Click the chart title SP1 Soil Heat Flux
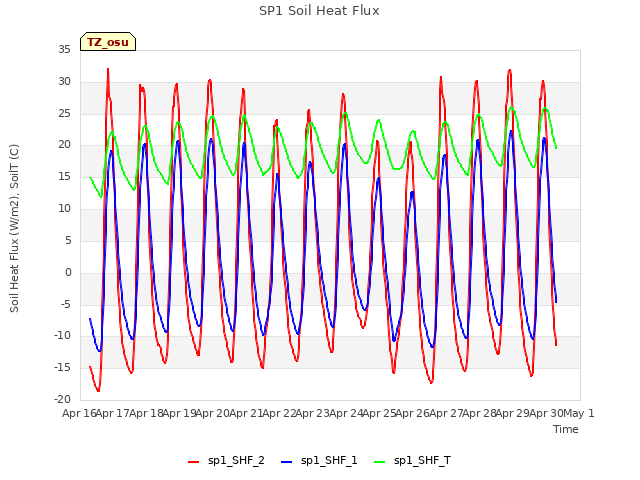The height and width of the screenshot is (480, 640). tap(319, 11)
